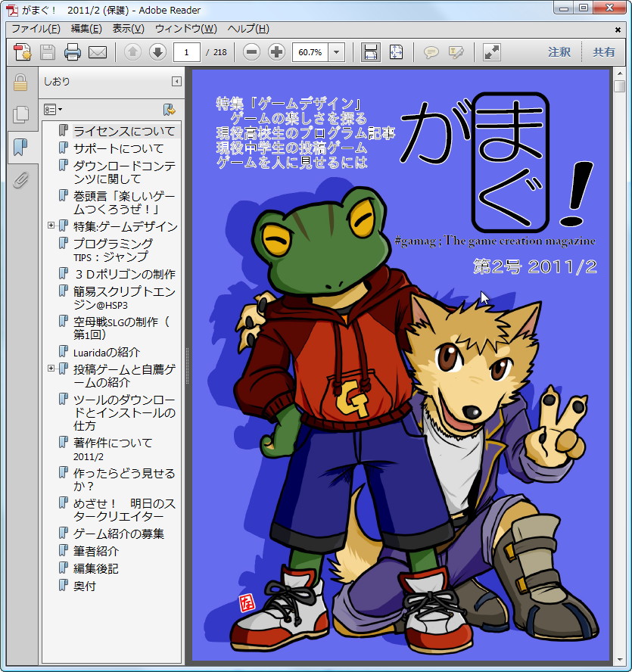Open the 表示(V) menu
The width and height of the screenshot is (632, 672).
tap(128, 29)
